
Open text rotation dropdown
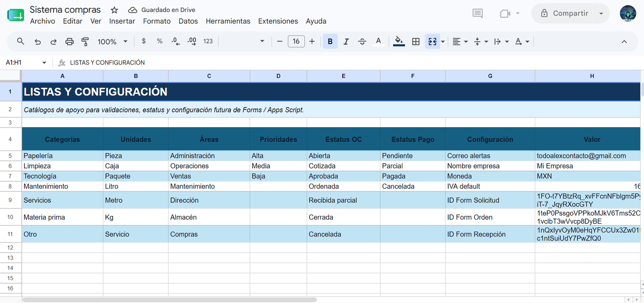point(522,42)
